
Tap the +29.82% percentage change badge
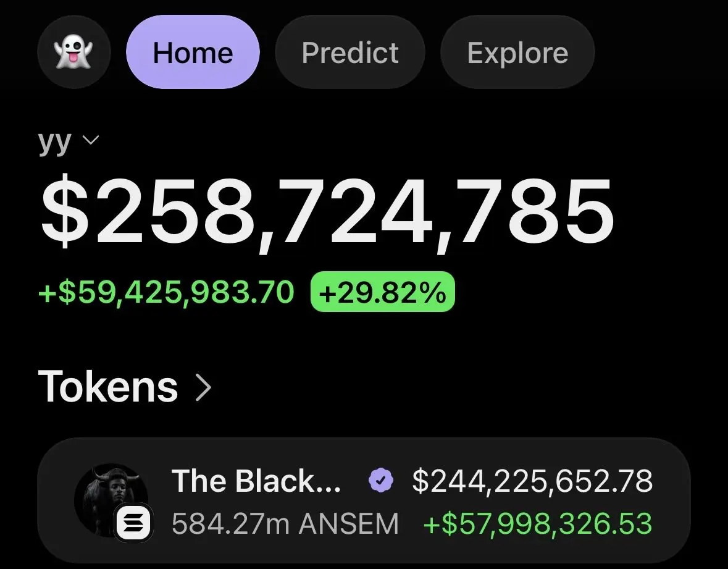click(383, 292)
